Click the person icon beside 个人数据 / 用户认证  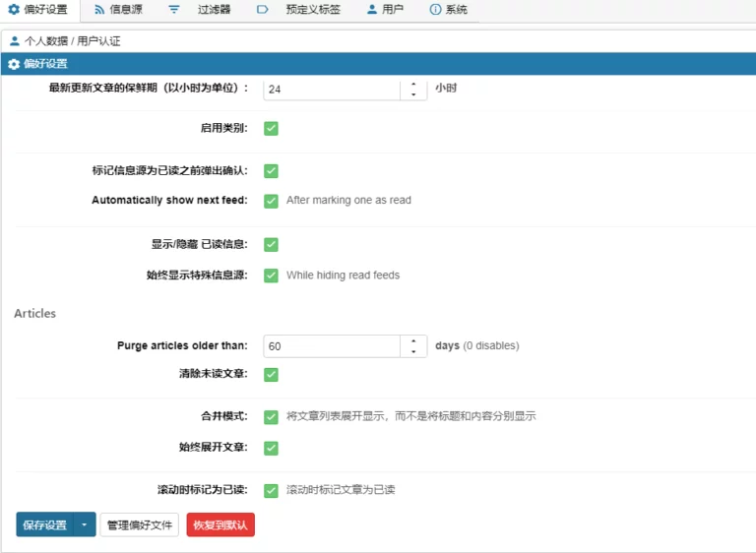click(15, 41)
